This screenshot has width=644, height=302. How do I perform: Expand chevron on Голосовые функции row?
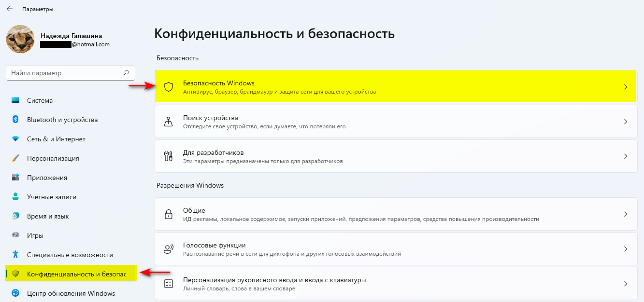click(x=625, y=249)
